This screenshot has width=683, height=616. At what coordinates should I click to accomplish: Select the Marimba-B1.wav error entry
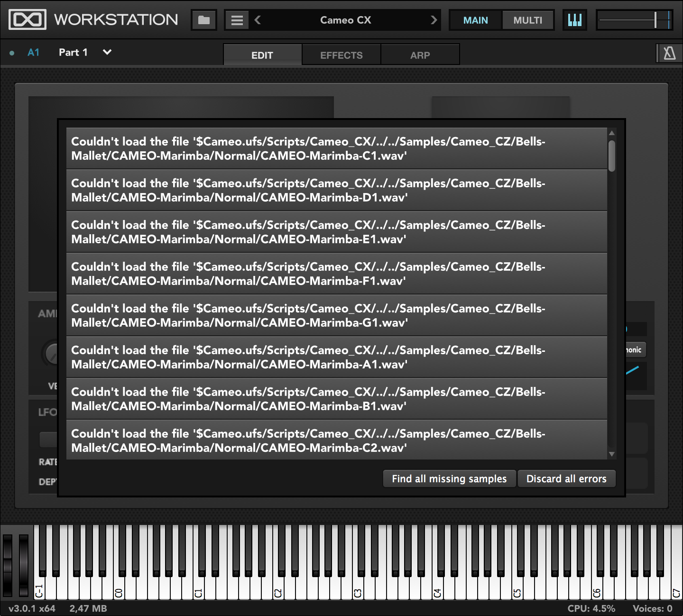pos(337,399)
